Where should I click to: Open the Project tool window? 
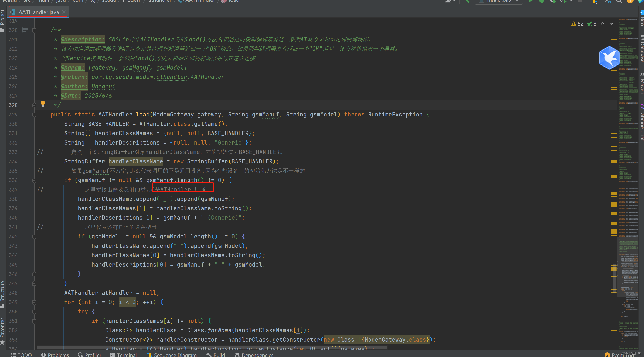3,20
